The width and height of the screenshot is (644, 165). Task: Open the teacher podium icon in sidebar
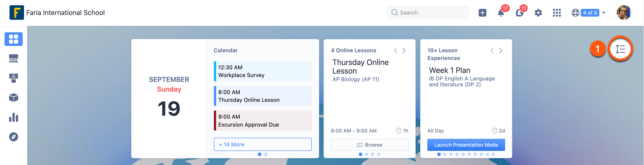click(x=14, y=78)
